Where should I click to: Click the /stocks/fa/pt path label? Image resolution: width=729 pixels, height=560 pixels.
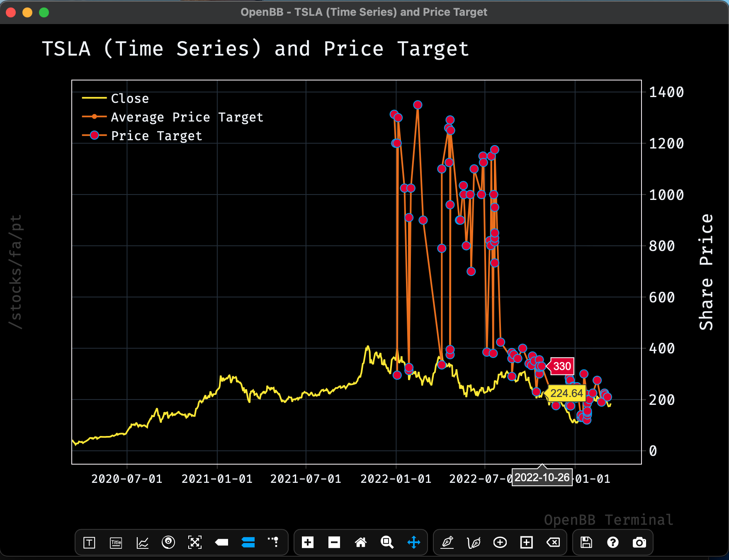pyautogui.click(x=15, y=272)
